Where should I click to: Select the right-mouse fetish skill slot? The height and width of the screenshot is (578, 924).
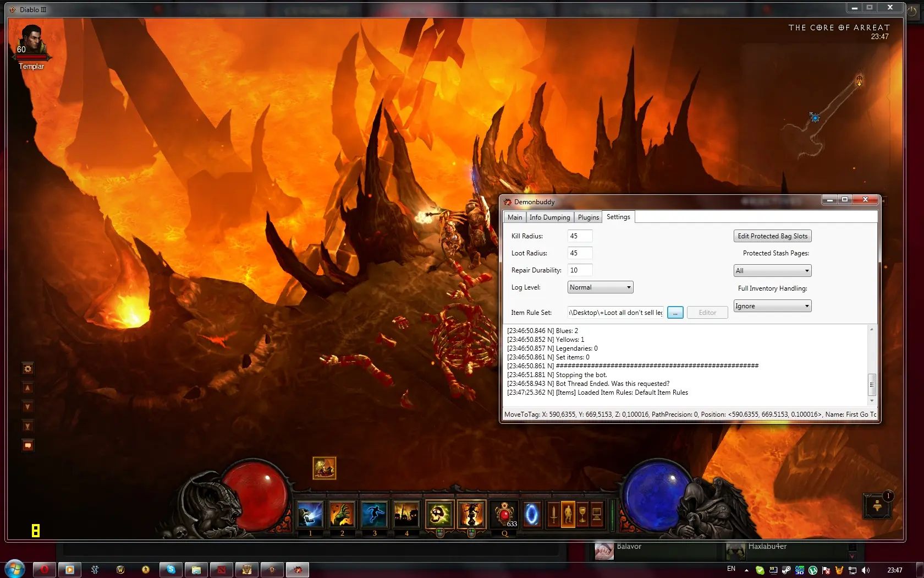(x=471, y=515)
